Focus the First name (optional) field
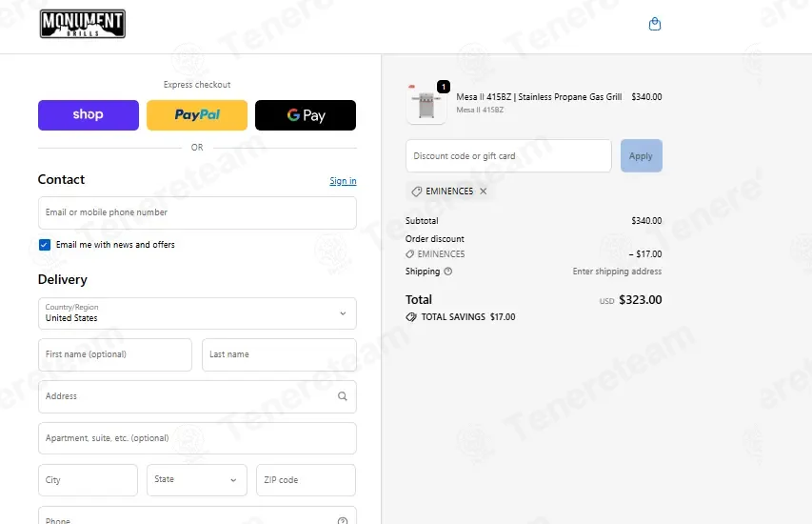Image resolution: width=812 pixels, height=524 pixels. point(115,354)
